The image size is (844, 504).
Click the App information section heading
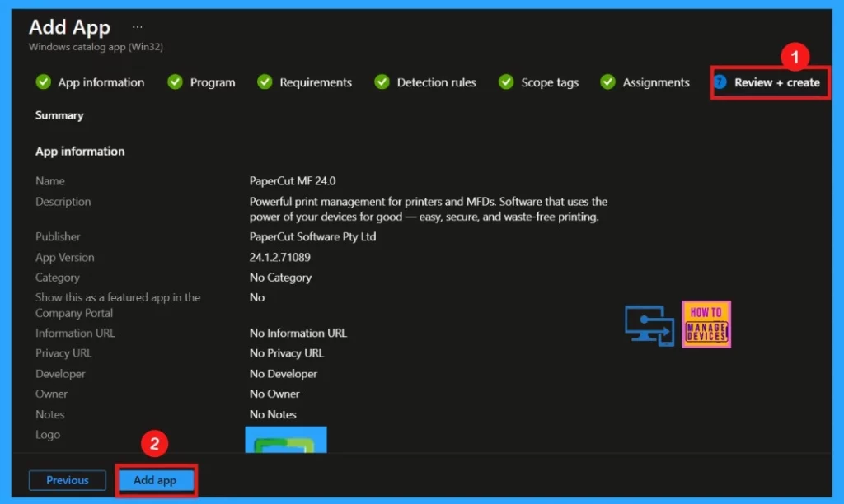80,152
